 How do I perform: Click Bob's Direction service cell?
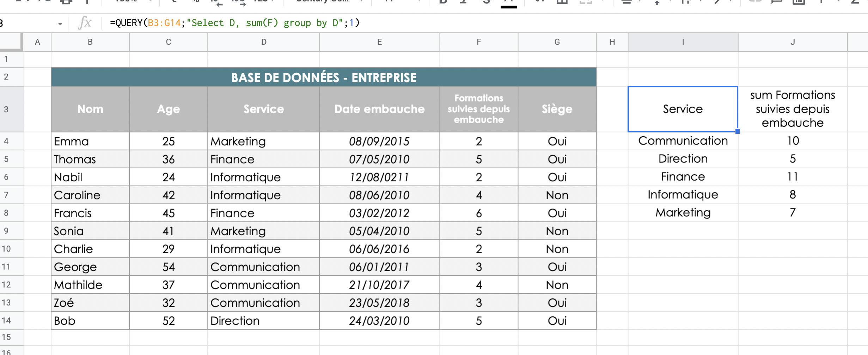264,321
